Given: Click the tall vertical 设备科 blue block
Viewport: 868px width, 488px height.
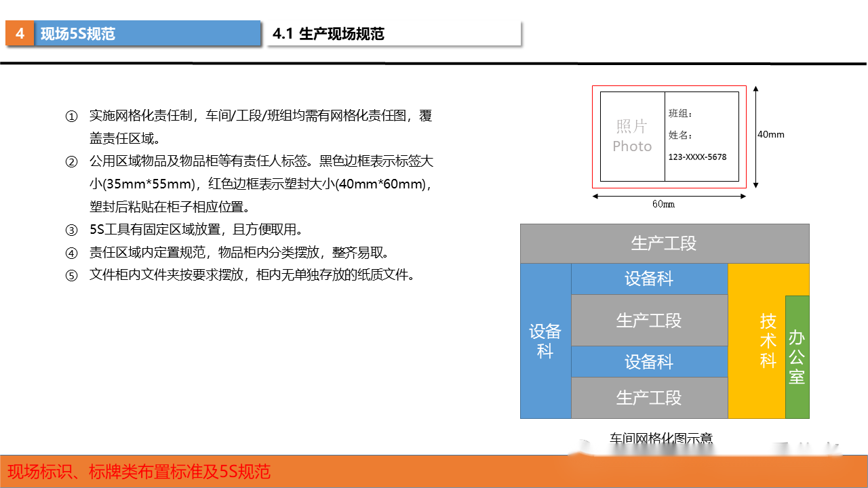Looking at the screenshot, I should click(546, 341).
